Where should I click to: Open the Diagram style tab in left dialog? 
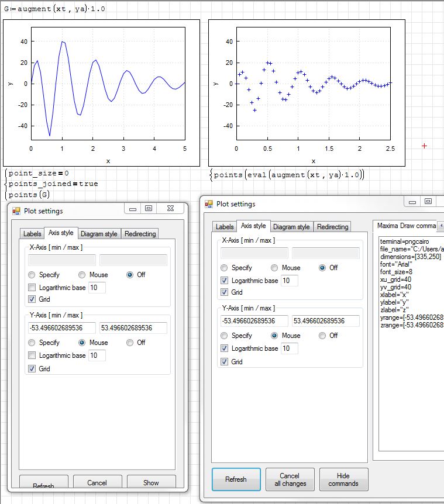click(99, 234)
